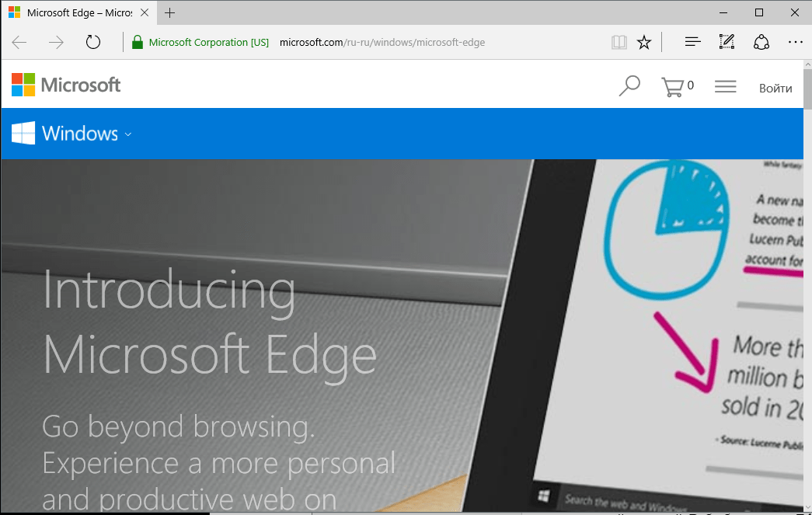The height and width of the screenshot is (515, 812).
Task: Make a Web Note
Action: (727, 42)
